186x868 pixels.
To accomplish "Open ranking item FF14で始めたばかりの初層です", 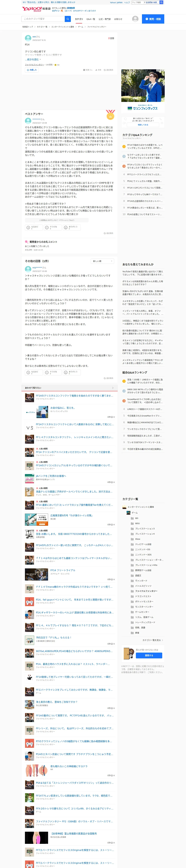I will [145, 147].
